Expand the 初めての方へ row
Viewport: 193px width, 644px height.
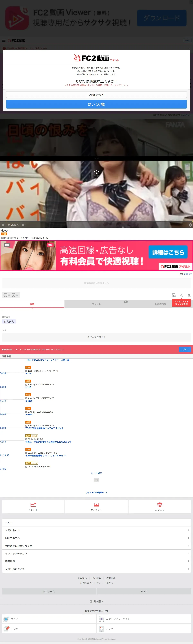tap(96, 538)
